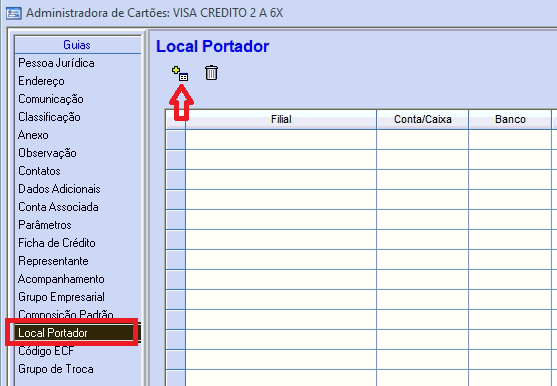Click first empty cell under Filial
Screen dimensions: 557x386
click(281, 140)
